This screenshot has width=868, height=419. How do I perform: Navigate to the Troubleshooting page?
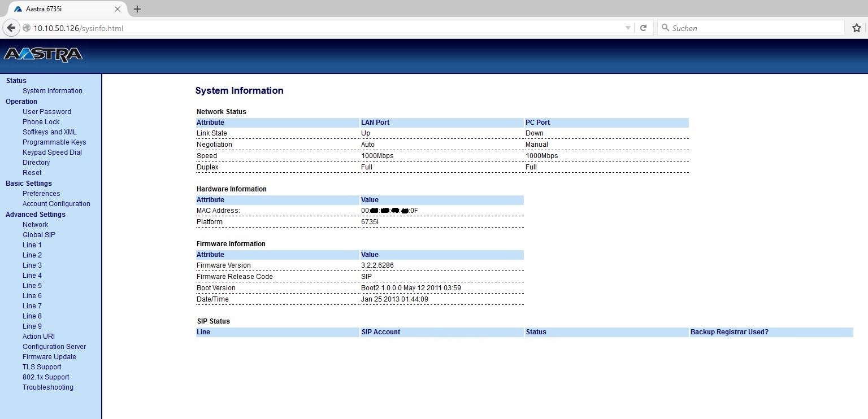(47, 387)
